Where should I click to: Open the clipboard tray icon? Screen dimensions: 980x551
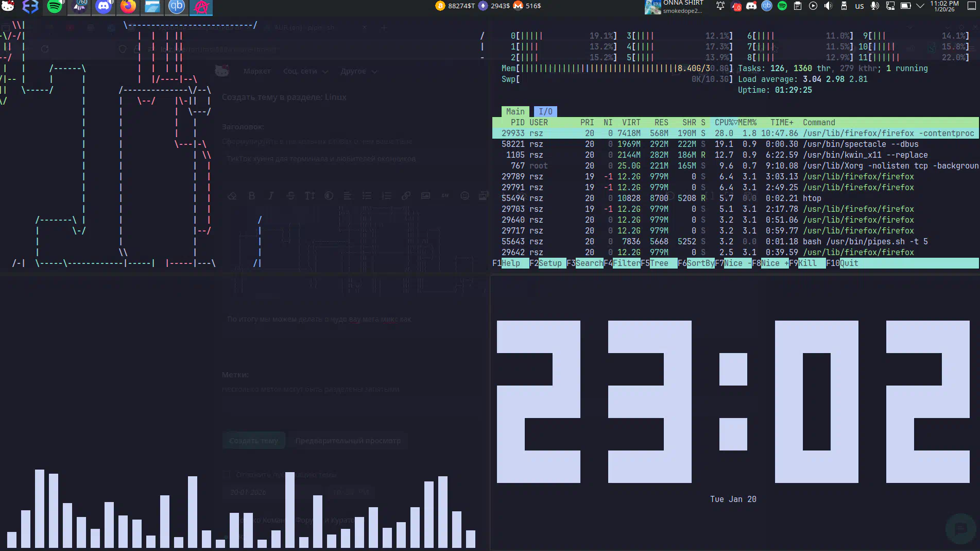[797, 6]
